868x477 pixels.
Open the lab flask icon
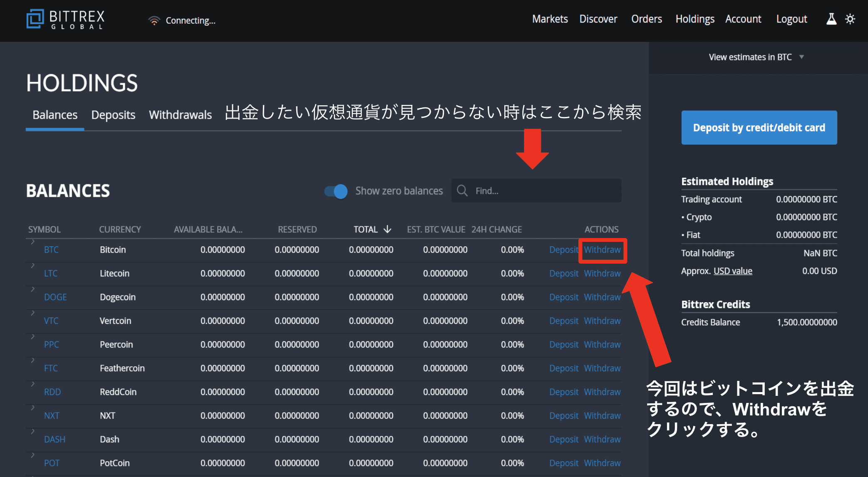(831, 19)
